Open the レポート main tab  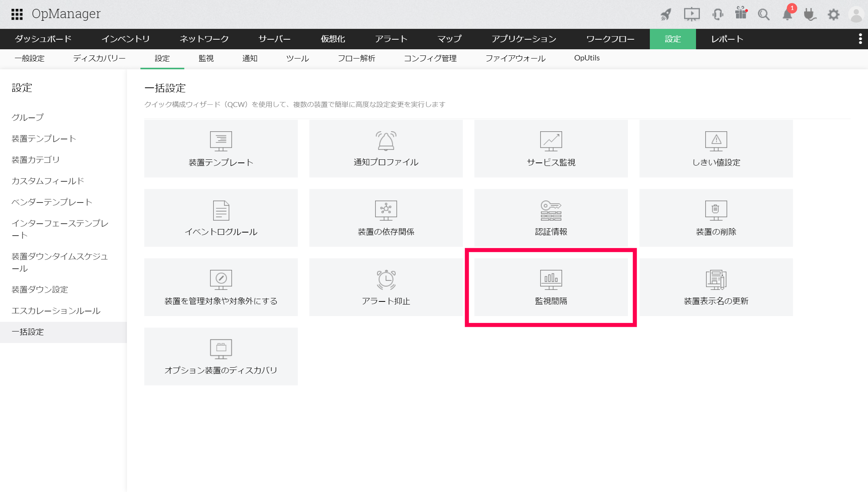tap(727, 39)
